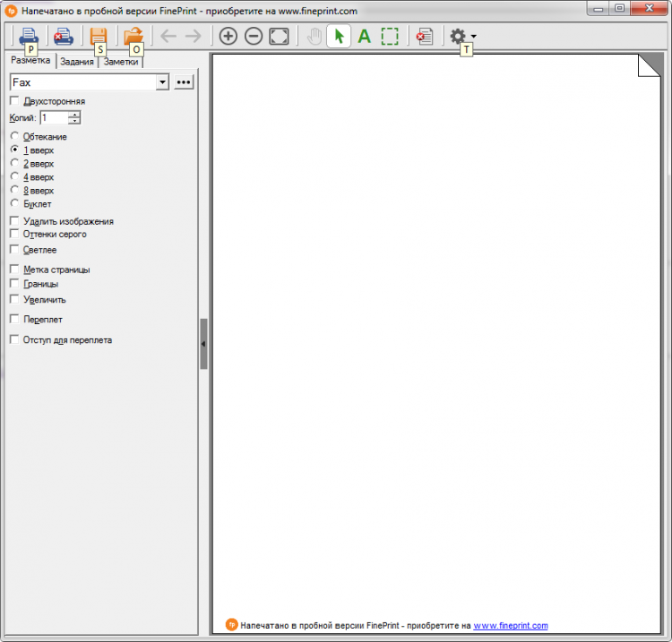Click the printer icon with red X
Image resolution: width=672 pixels, height=642 pixels.
(x=64, y=36)
